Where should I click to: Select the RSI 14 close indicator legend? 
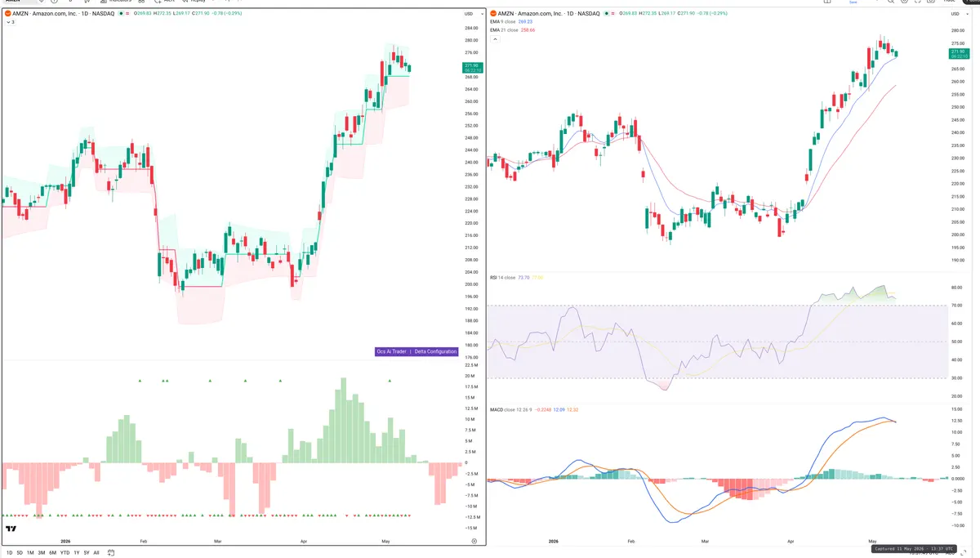click(502, 278)
